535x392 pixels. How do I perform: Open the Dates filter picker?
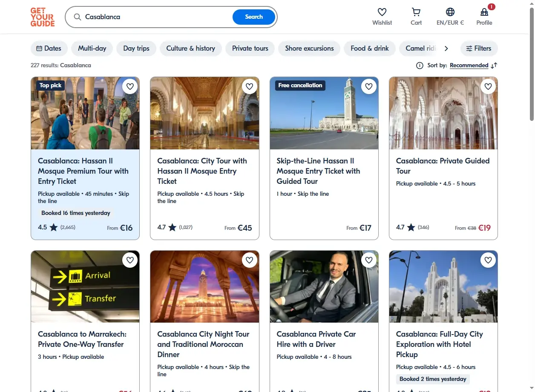(x=49, y=48)
